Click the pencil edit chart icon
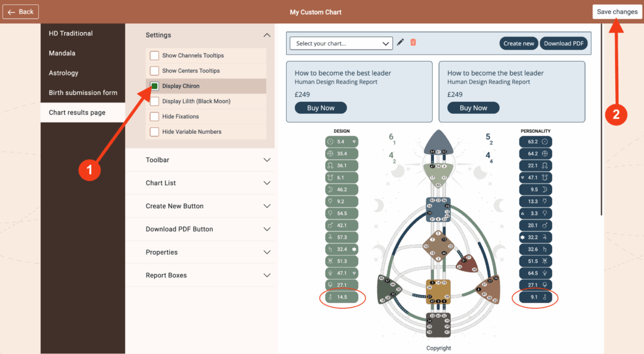 (401, 43)
